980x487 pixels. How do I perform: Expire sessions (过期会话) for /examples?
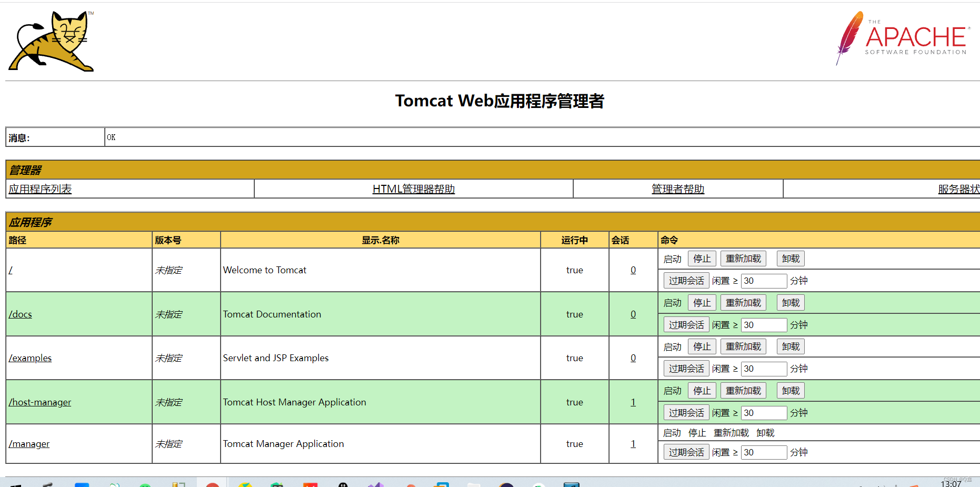(686, 369)
